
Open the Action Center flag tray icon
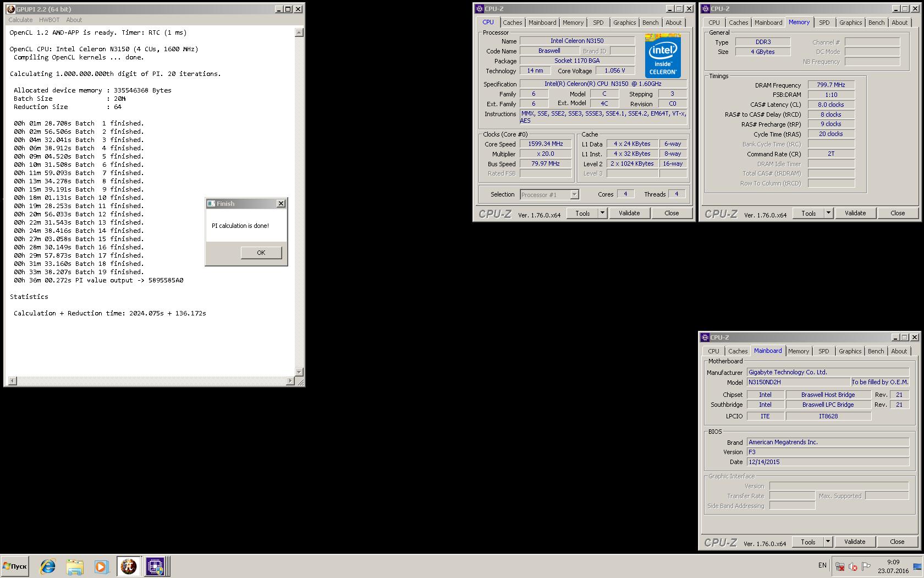(x=866, y=566)
